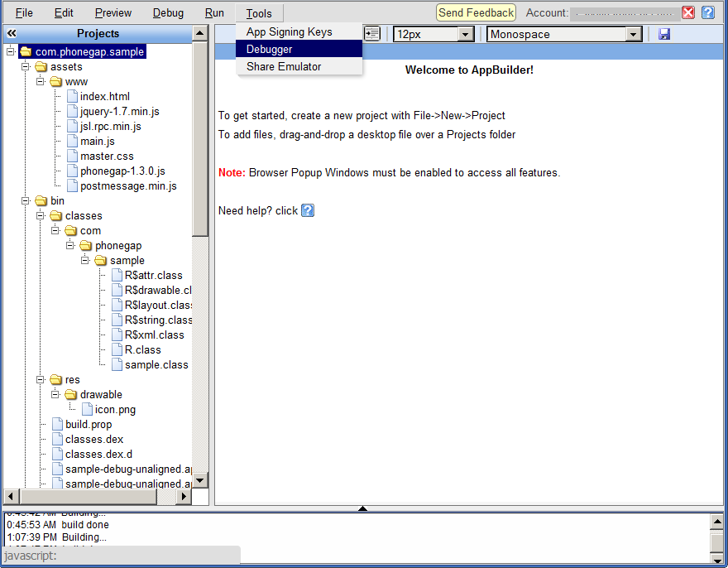Click Projects tree scroll down arrow

199,480
